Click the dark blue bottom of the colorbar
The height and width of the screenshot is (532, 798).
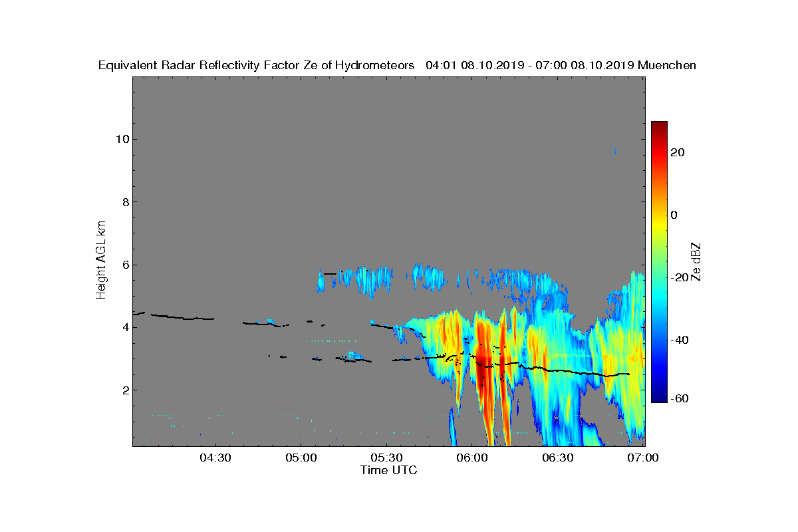click(x=659, y=398)
